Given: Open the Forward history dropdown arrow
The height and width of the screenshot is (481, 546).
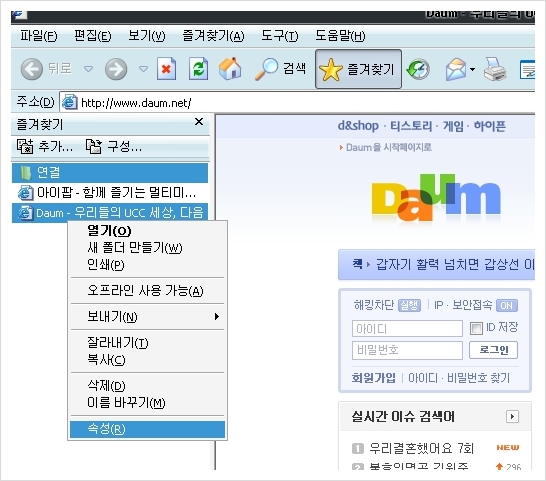Looking at the screenshot, I should (143, 69).
